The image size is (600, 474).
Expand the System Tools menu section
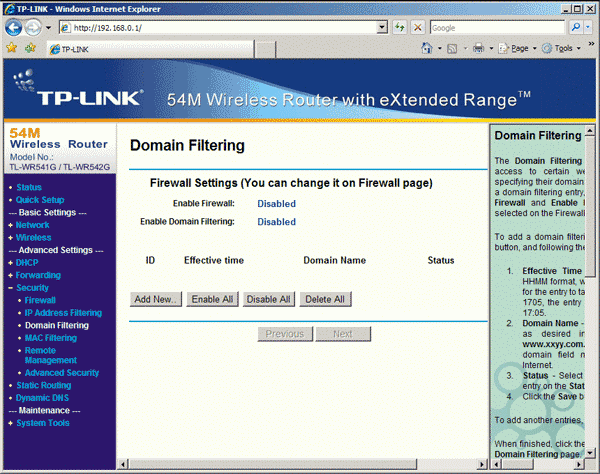[43, 423]
